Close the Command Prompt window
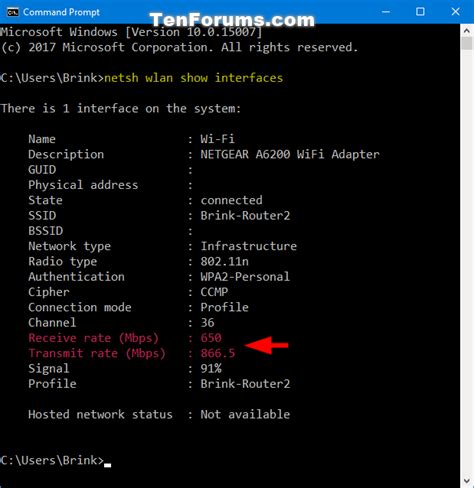 [455, 12]
